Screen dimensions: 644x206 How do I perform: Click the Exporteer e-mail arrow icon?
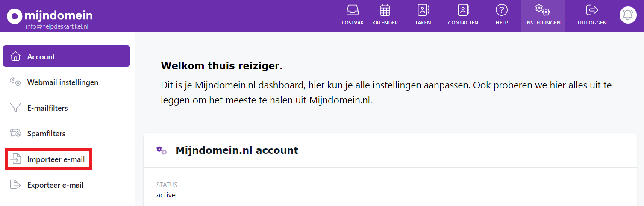[15, 185]
